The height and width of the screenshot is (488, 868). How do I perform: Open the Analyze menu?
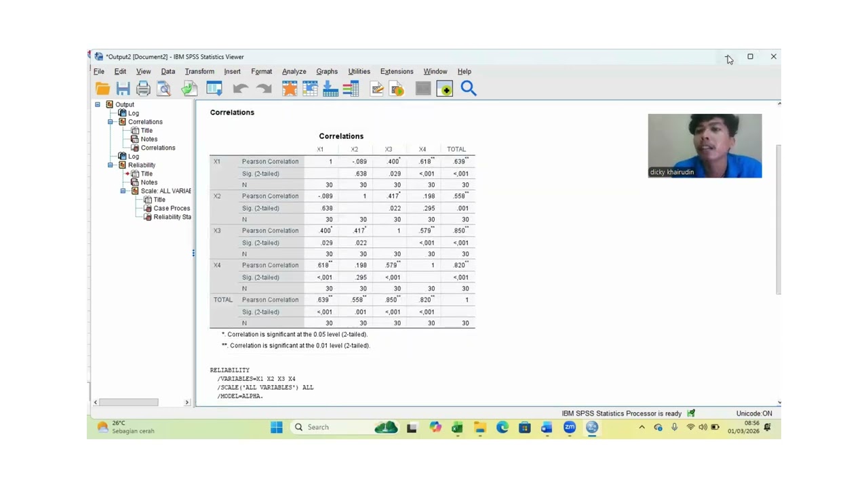(294, 71)
